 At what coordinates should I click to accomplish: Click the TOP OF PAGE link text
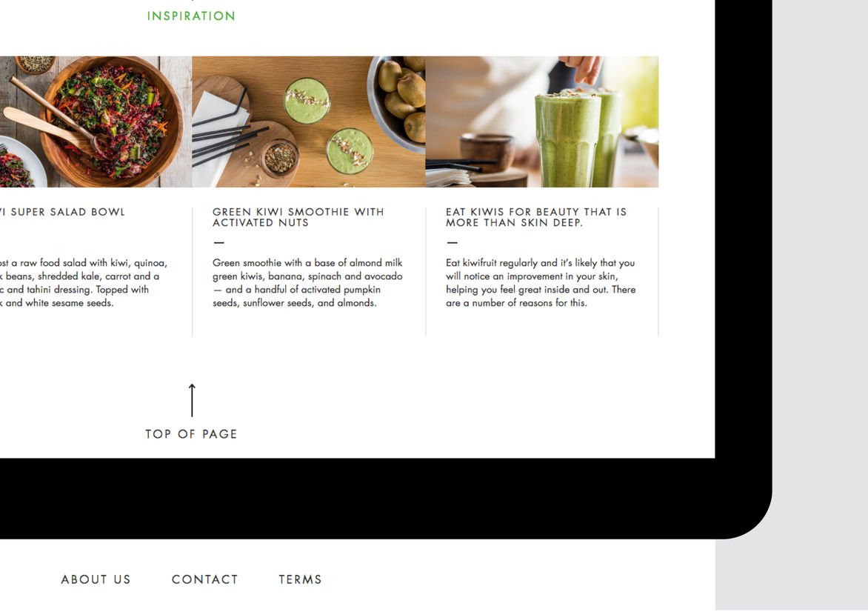(x=192, y=434)
